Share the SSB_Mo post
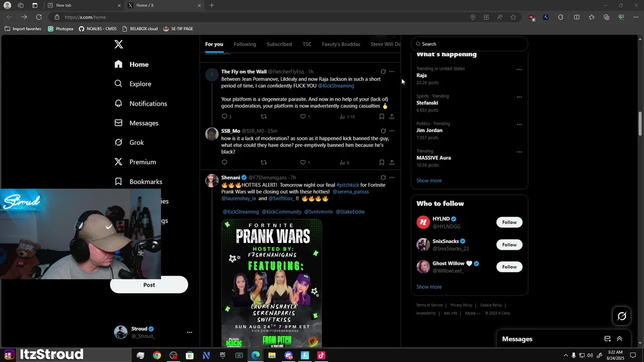644x362 pixels. [392, 162]
